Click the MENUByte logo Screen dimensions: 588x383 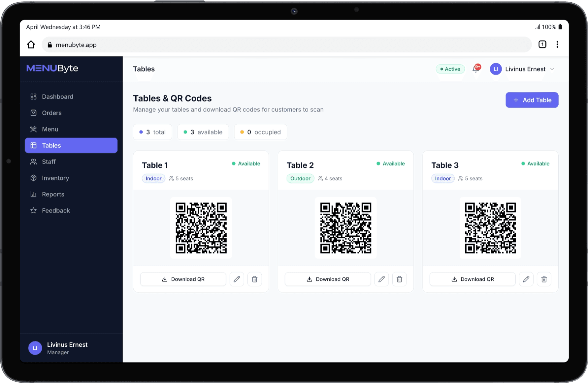point(52,68)
